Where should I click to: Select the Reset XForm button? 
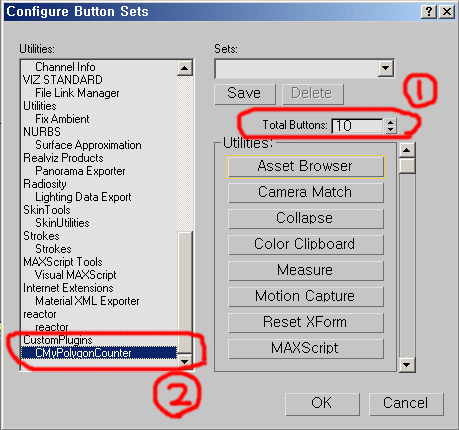[x=306, y=322]
